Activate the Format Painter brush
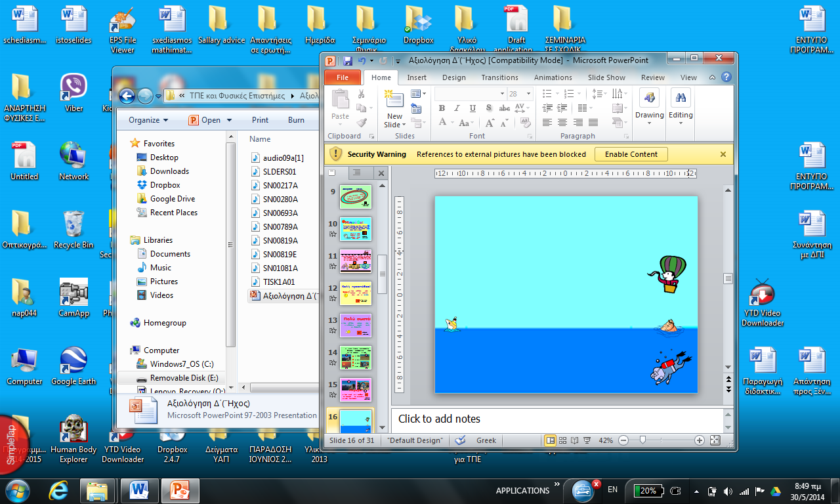Image resolution: width=840 pixels, height=504 pixels. click(361, 122)
